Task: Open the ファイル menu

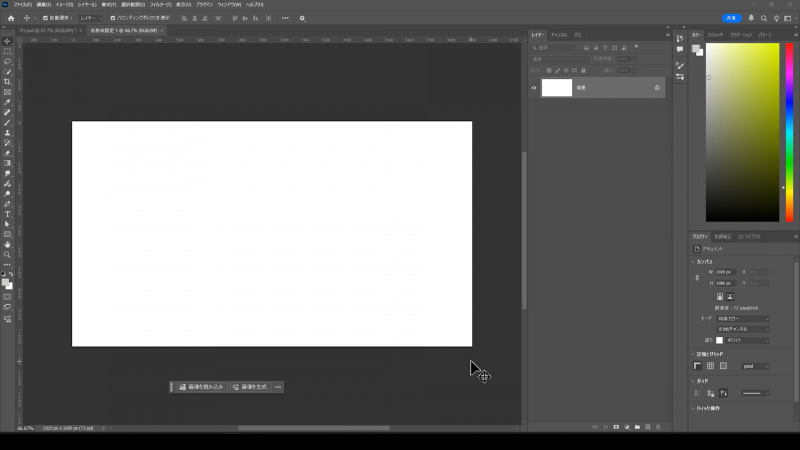Action: click(22, 5)
